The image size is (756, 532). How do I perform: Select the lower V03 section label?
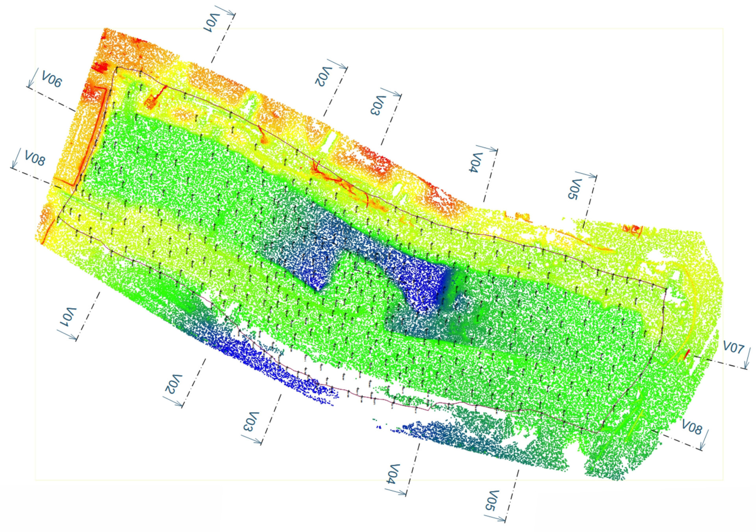(251, 422)
